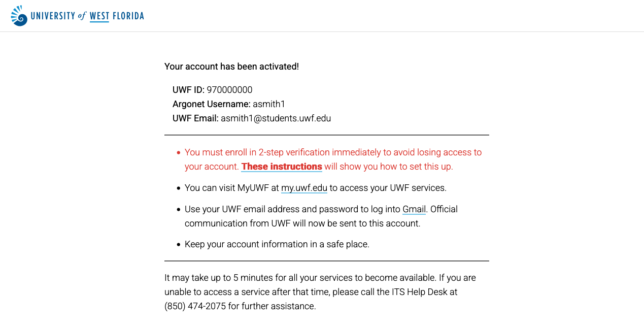The image size is (644, 326).
Task: Click the bold UWF ID: label
Action: [188, 90]
